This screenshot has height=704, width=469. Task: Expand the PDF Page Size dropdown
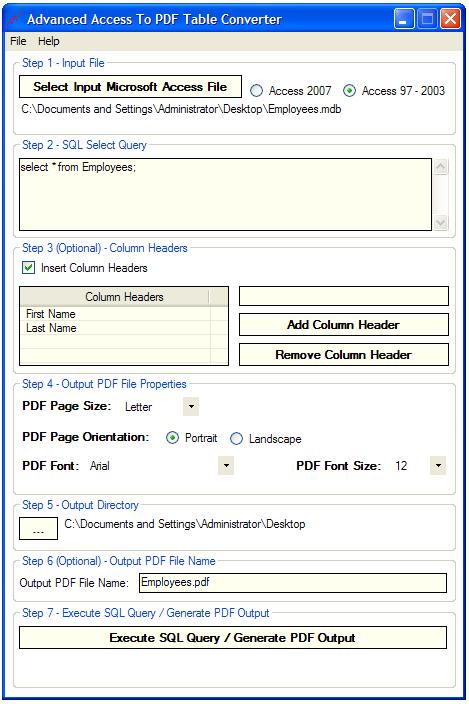click(x=191, y=407)
